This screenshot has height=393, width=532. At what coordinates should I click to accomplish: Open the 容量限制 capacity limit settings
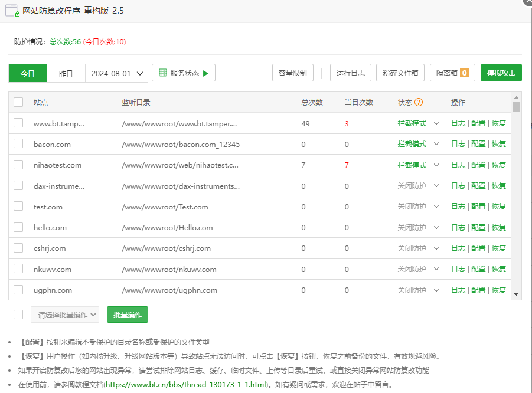[x=292, y=73]
